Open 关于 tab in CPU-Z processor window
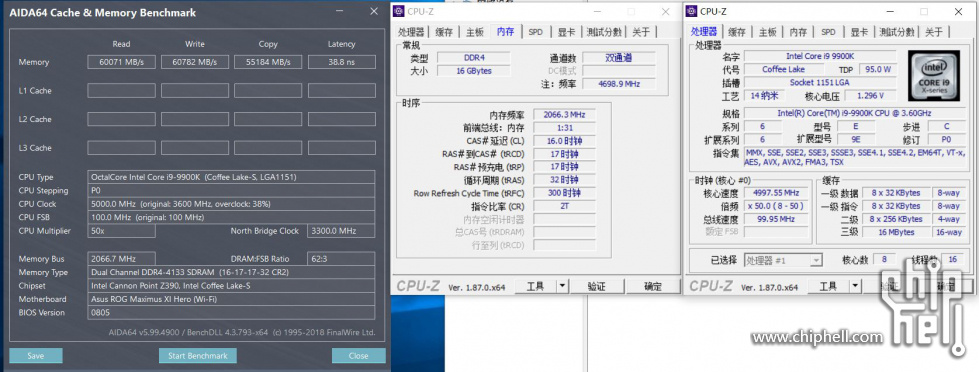This screenshot has height=372, width=979. click(933, 32)
